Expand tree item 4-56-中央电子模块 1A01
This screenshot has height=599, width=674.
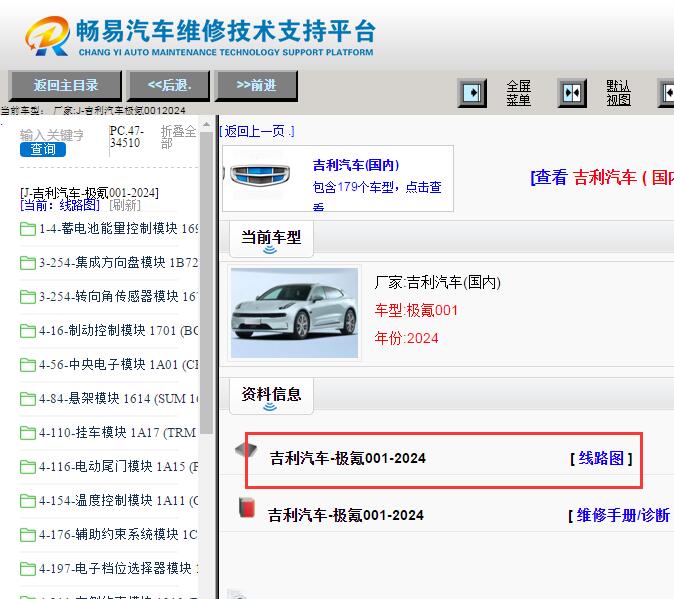119,364
